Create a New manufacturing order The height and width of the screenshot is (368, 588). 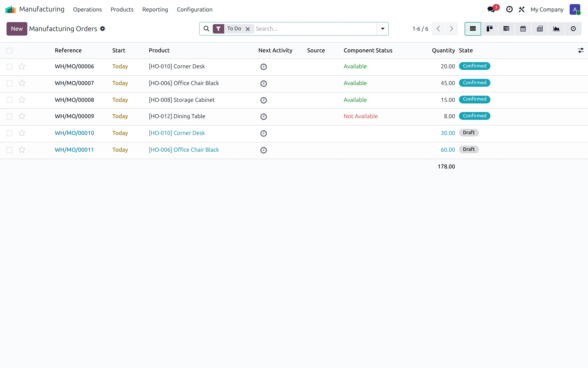pyautogui.click(x=17, y=29)
